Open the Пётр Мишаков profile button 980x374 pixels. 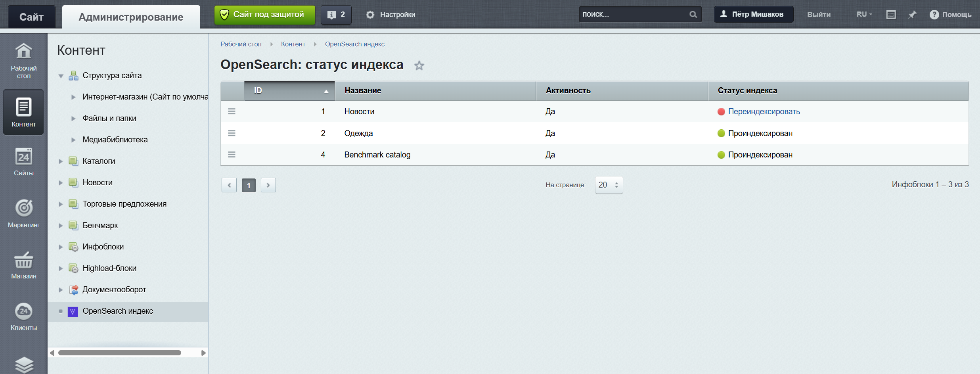(x=754, y=14)
